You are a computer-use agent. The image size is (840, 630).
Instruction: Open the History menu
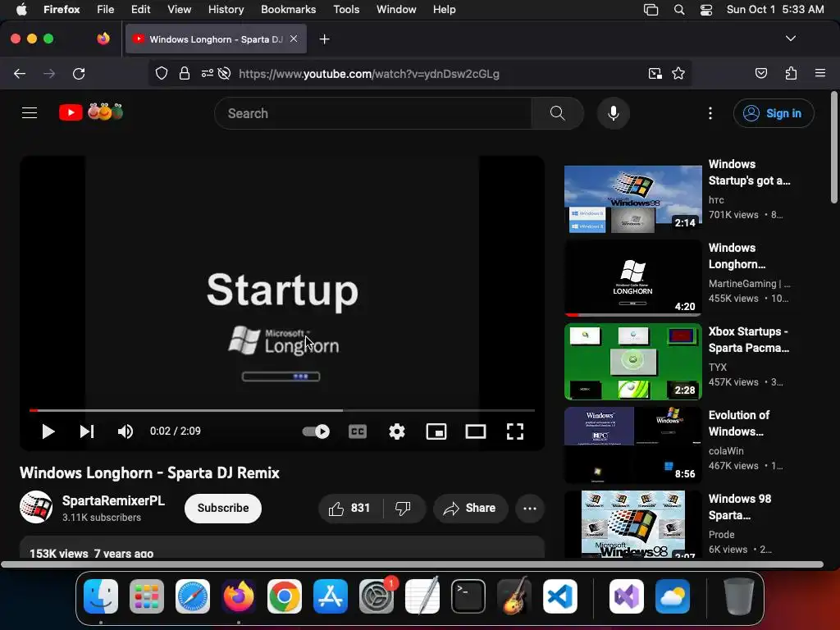point(226,9)
